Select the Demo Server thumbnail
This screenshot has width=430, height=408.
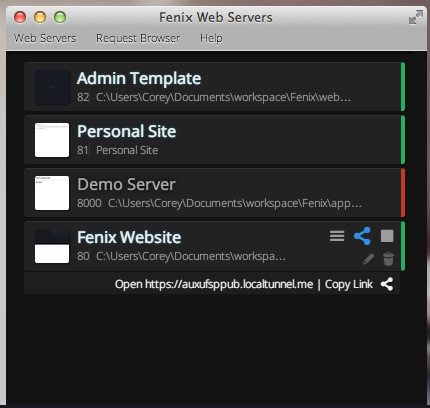(x=52, y=193)
